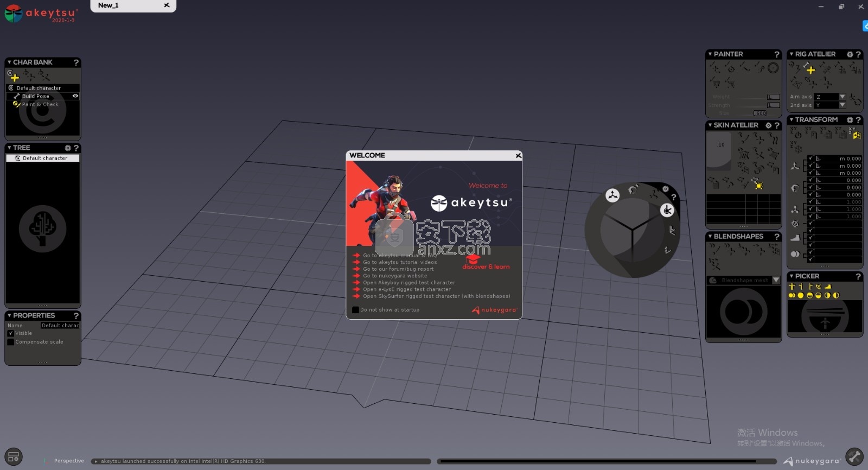Image resolution: width=868 pixels, height=470 pixels.
Task: Add a new joint in Rig Atelier
Action: tap(810, 69)
